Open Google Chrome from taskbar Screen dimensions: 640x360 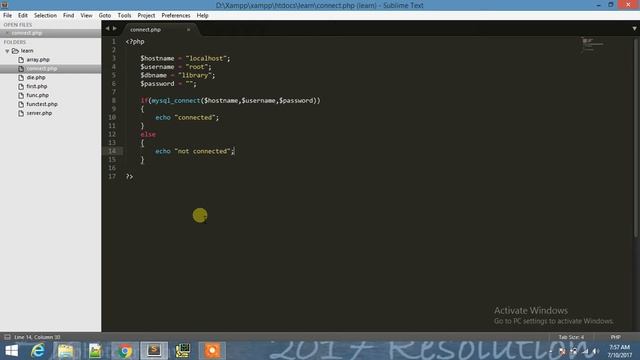point(125,351)
